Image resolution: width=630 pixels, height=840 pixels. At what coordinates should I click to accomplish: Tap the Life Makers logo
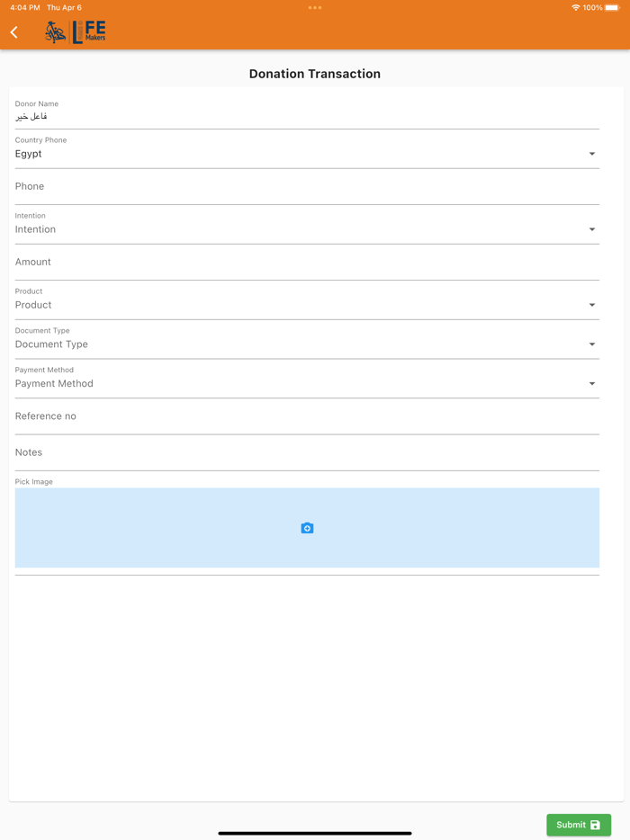76,32
